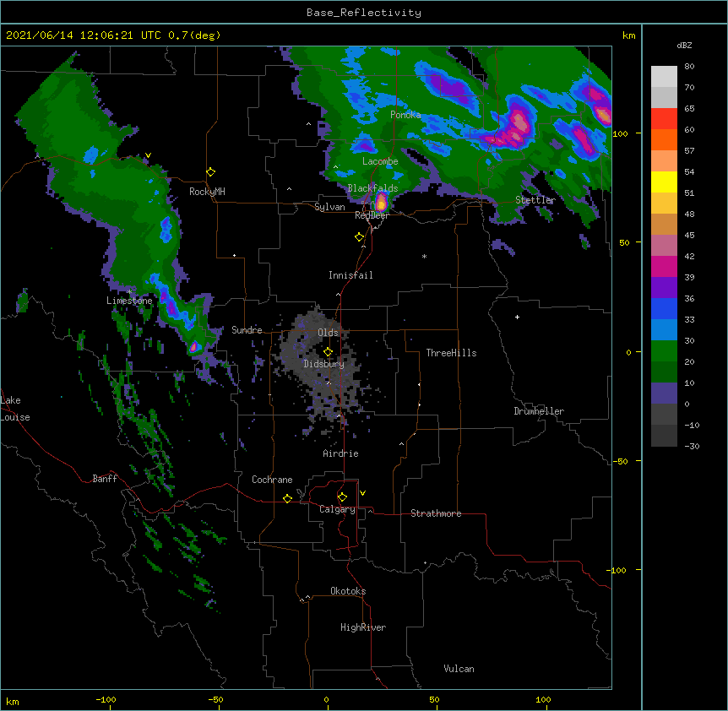Screen dimensions: 728x711
Task: Click the timestamp 2021/06/14 12:06:21 UTC
Action: [84, 35]
